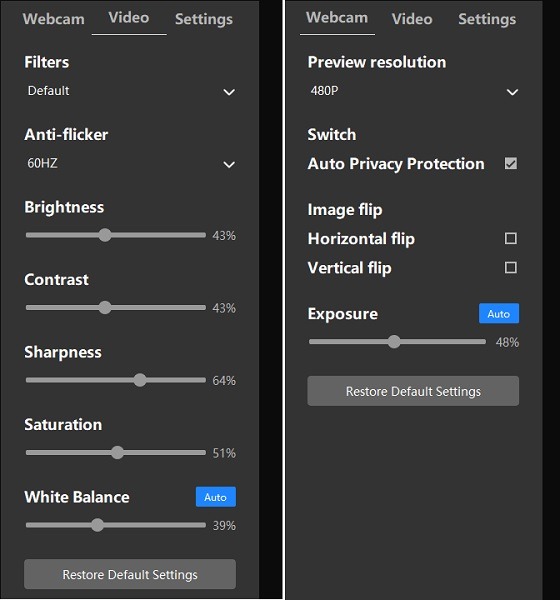The image size is (560, 600).
Task: Click the White Balance 39% value
Action: pyautogui.click(x=224, y=526)
